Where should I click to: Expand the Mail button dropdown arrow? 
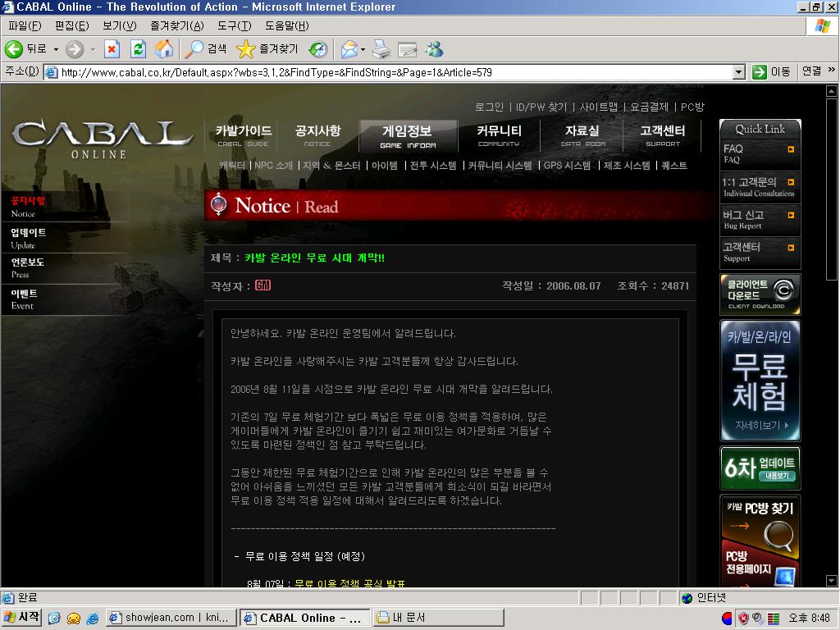363,49
